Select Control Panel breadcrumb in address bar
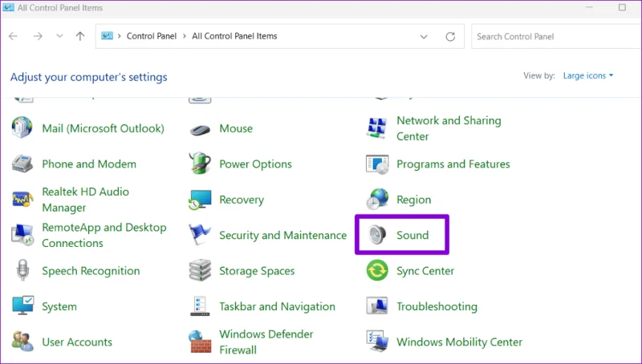This screenshot has width=642, height=364. click(x=152, y=36)
